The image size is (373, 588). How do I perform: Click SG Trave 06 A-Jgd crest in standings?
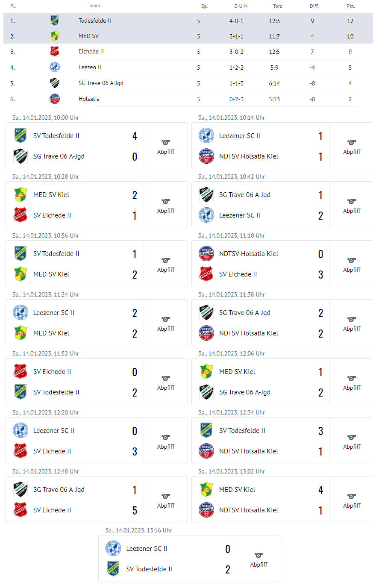[x=55, y=83]
